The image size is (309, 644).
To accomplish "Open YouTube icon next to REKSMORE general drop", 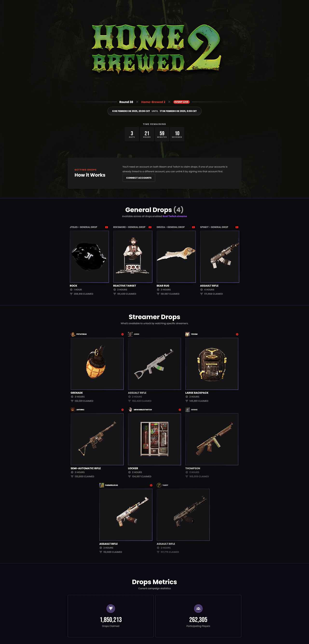I will pyautogui.click(x=150, y=227).
